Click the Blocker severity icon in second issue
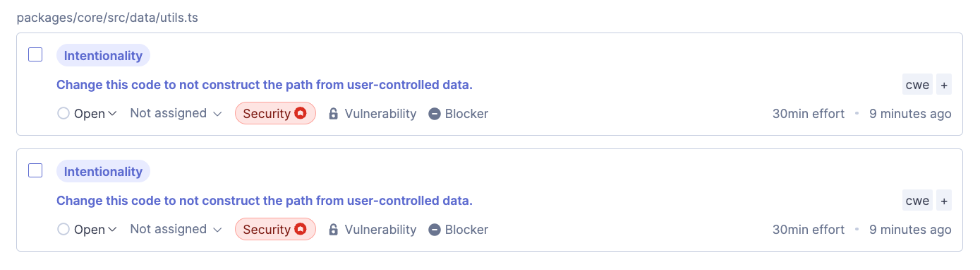This screenshot has width=980, height=270. click(x=435, y=229)
